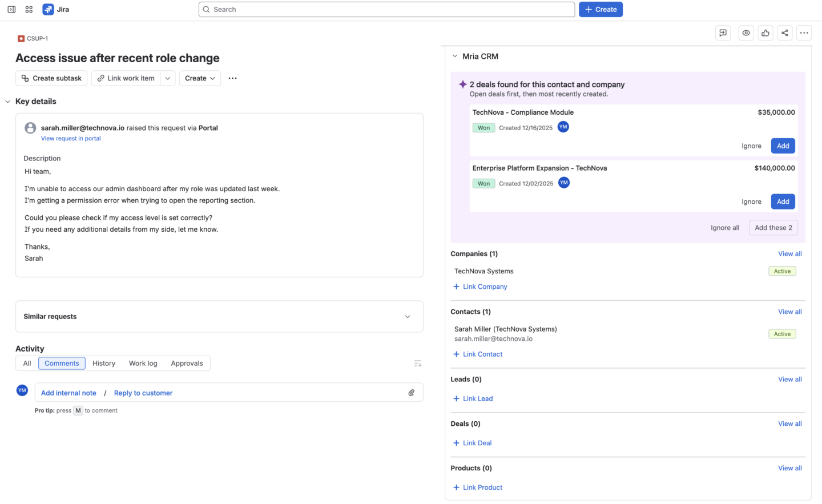
Task: Click the issue title Access issue after recent role change
Action: (118, 58)
